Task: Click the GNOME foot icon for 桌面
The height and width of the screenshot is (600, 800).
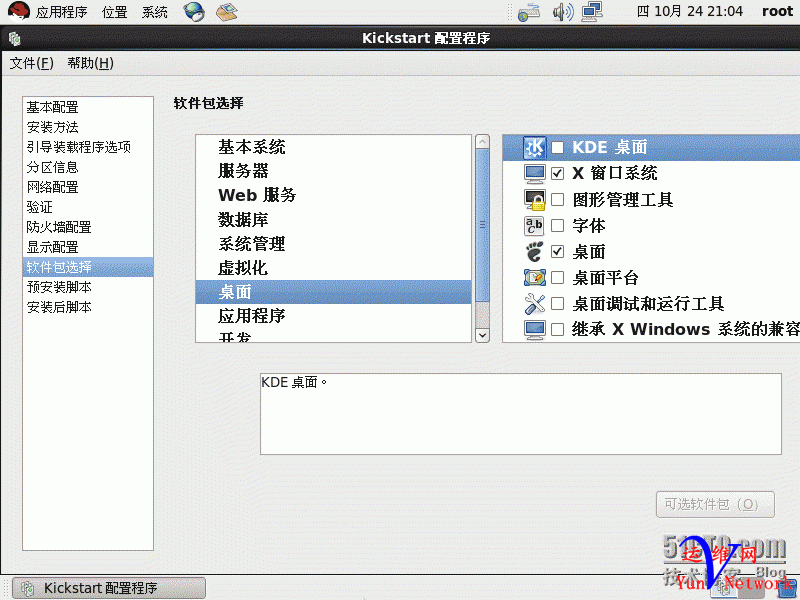Action: coord(534,252)
